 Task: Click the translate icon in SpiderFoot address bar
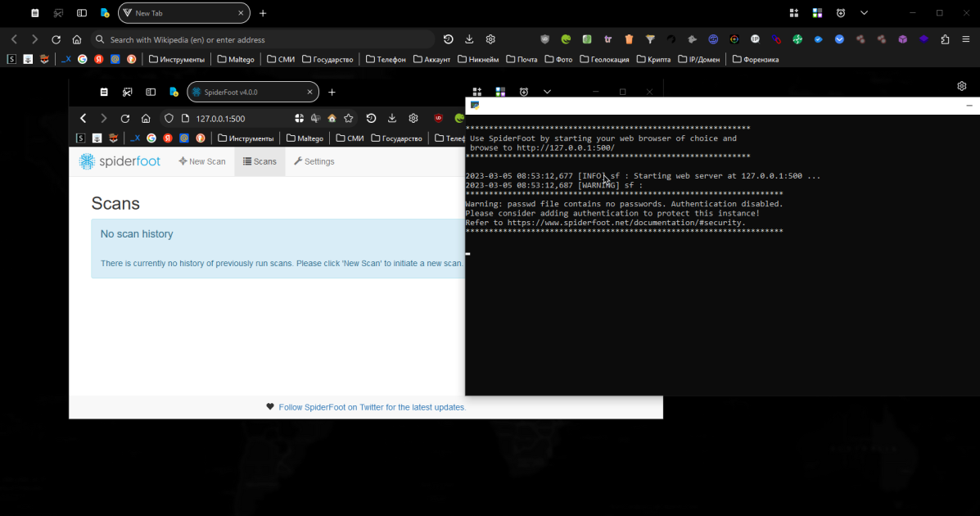pos(316,118)
